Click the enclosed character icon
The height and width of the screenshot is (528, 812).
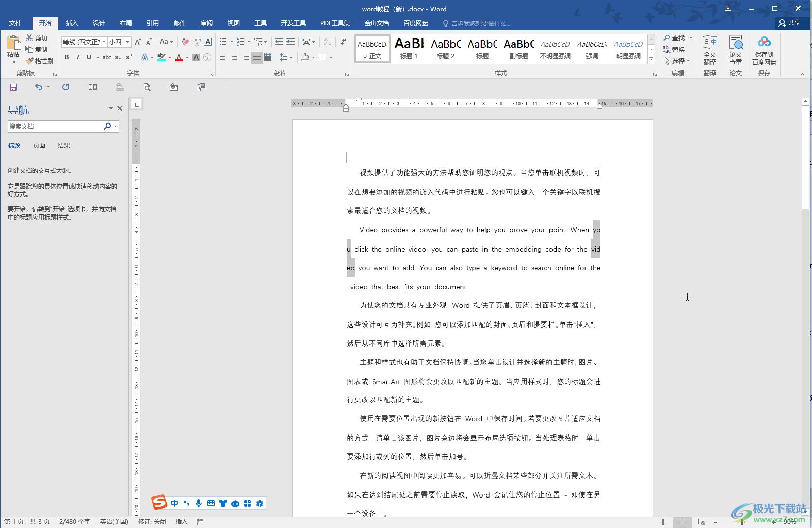[207, 57]
